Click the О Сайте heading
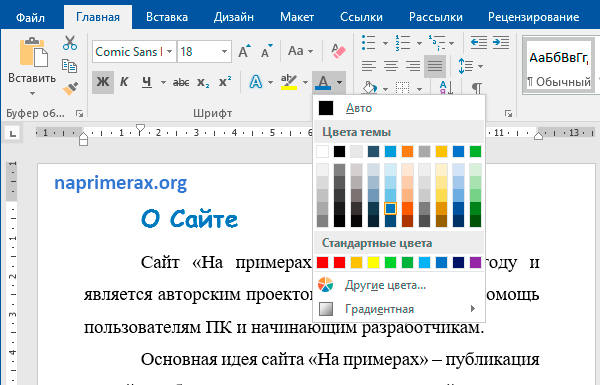The image size is (600, 385). point(189,219)
